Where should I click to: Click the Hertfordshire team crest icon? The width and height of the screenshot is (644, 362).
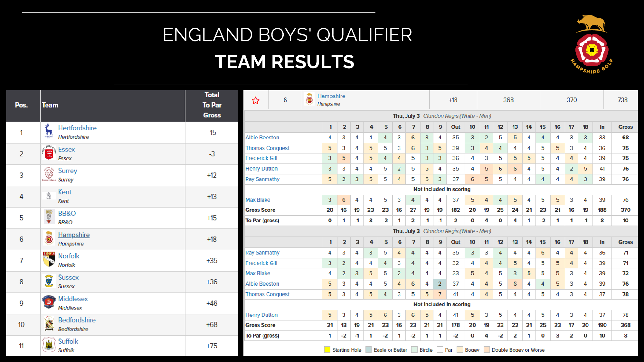point(49,131)
